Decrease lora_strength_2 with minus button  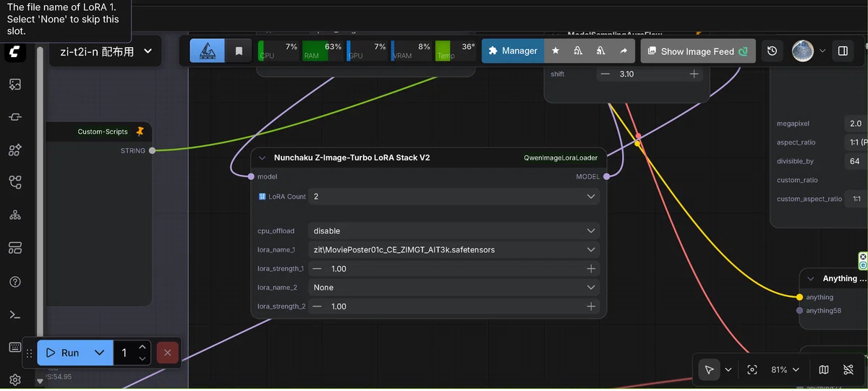[x=317, y=306]
